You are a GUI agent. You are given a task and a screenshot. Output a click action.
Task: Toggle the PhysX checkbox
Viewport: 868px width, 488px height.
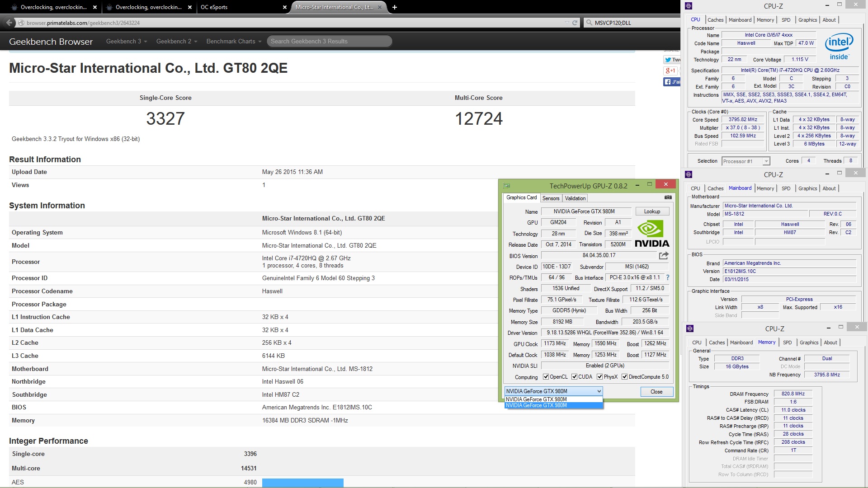click(599, 377)
